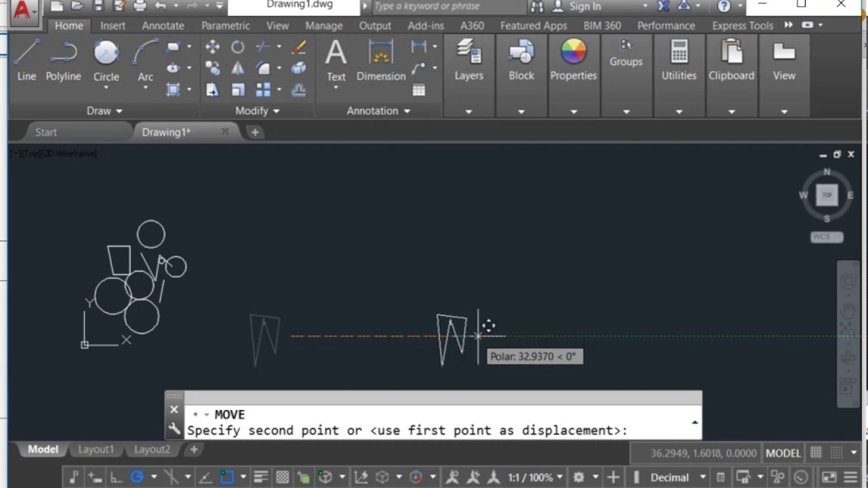Screen dimensions: 868x488
Task: Select the Rectangle tool in Draw panel
Action: 173,47
